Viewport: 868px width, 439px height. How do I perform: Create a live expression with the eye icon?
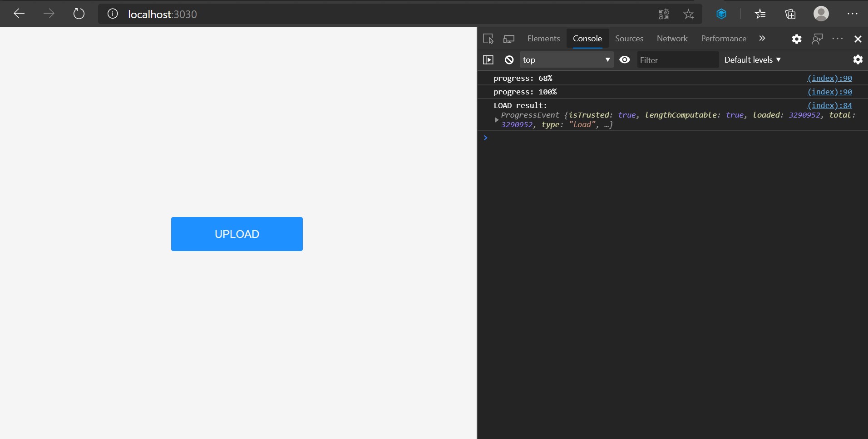tap(624, 59)
